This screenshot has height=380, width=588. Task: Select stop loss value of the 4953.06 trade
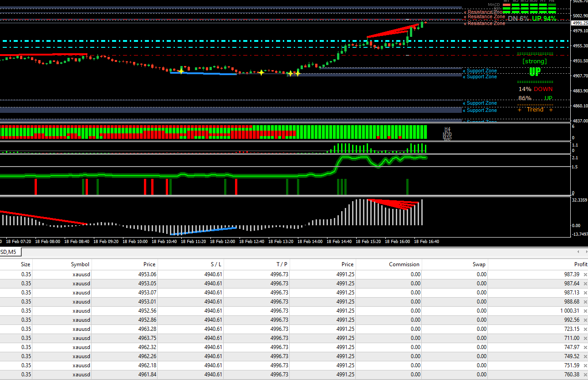[x=213, y=274]
